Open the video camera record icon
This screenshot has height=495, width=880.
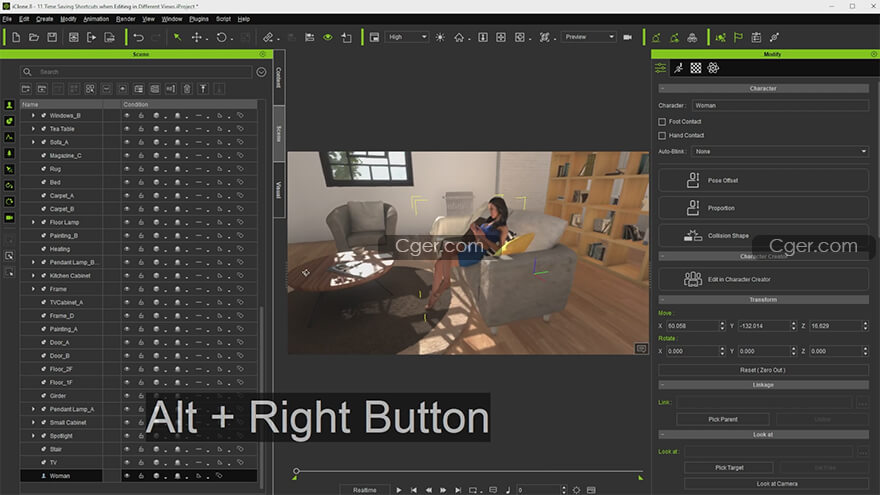pyautogui.click(x=627, y=38)
